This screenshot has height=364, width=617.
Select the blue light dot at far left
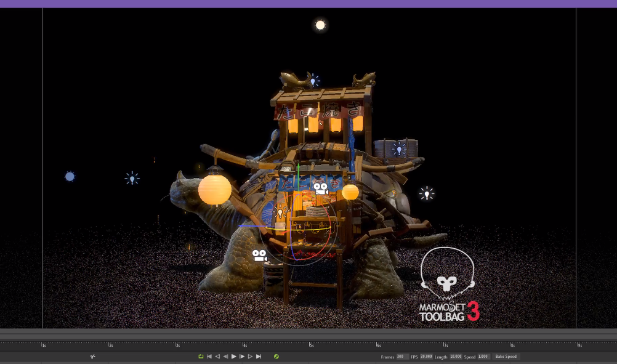(70, 177)
